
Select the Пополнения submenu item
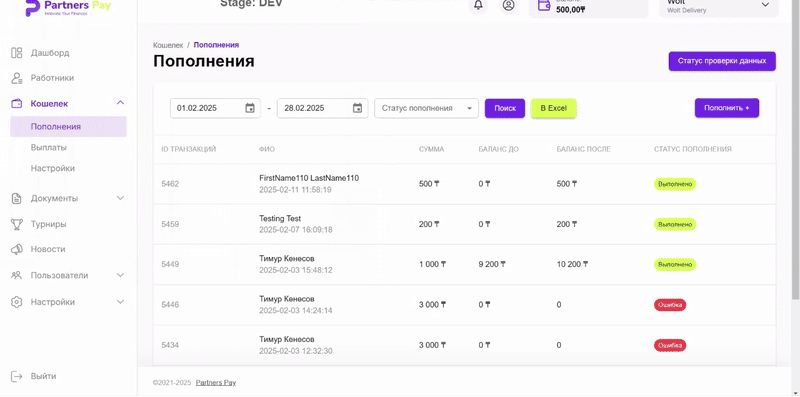click(x=68, y=127)
